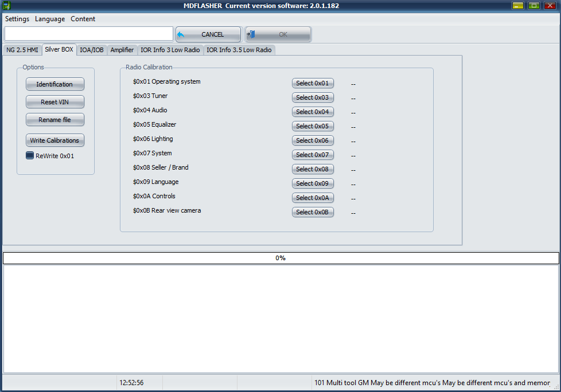This screenshot has width=561, height=392.
Task: Open the Language menu
Action: coord(50,19)
